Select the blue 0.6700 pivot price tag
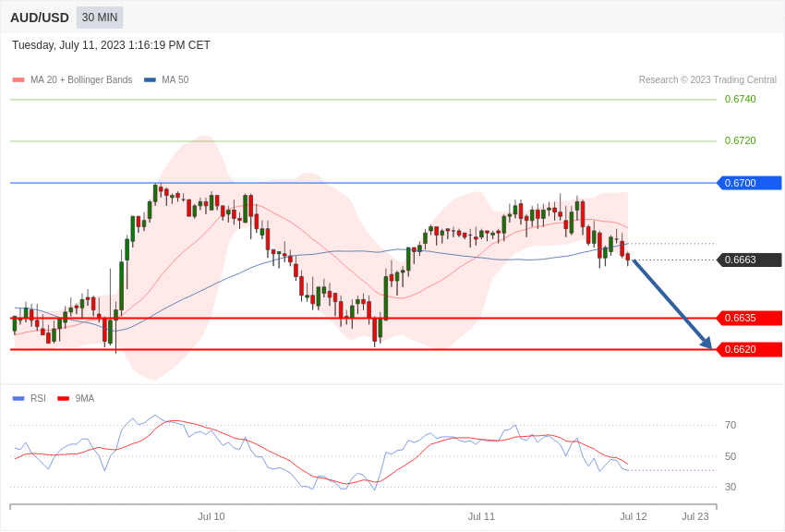Viewport: 785px width, 532px height. 750,183
